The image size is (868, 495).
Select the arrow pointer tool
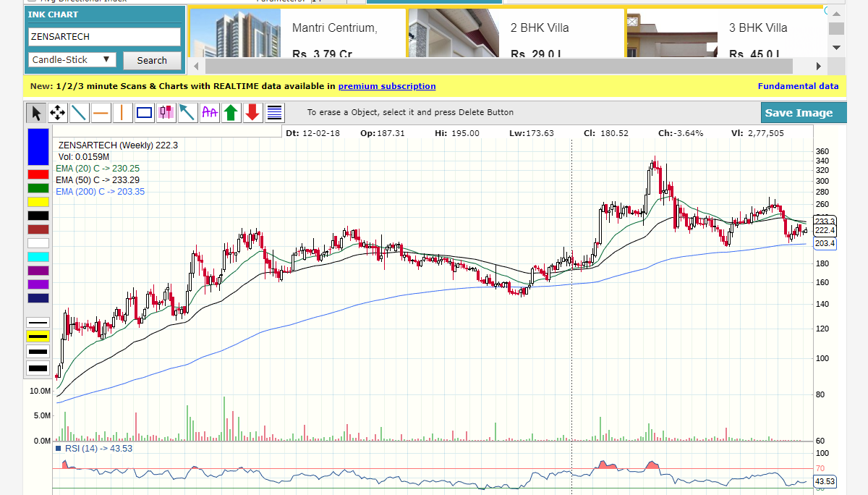coord(35,113)
